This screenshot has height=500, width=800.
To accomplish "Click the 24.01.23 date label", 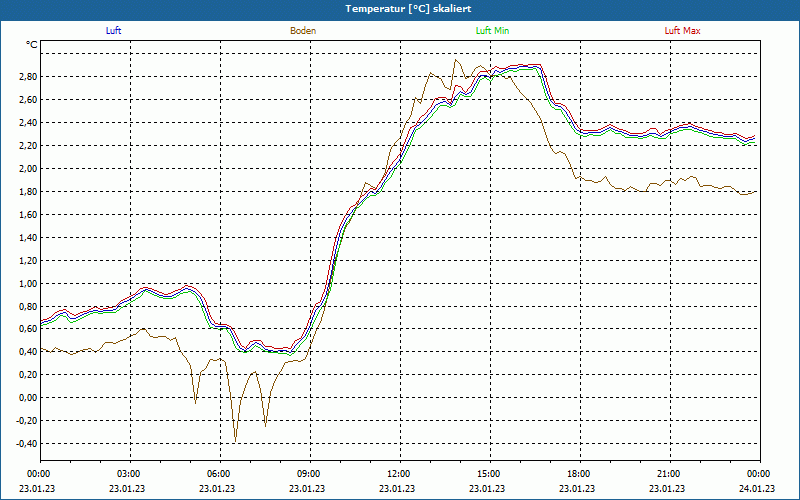I will click(x=757, y=489).
